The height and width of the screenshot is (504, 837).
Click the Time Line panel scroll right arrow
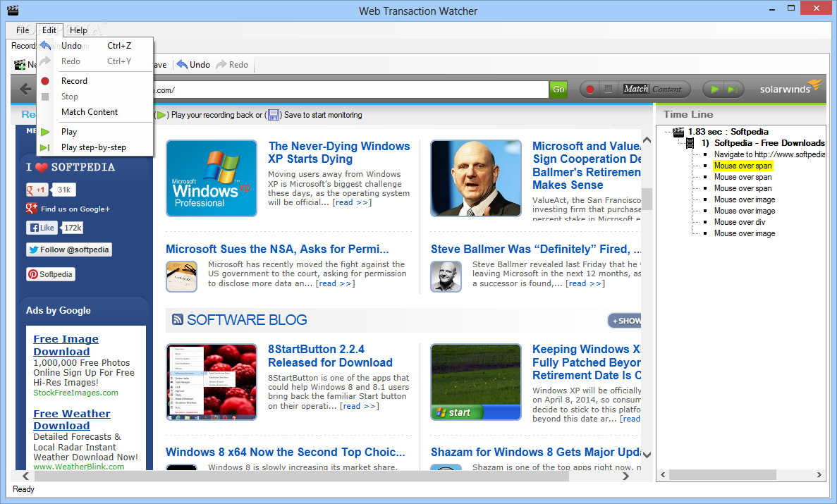(x=819, y=474)
